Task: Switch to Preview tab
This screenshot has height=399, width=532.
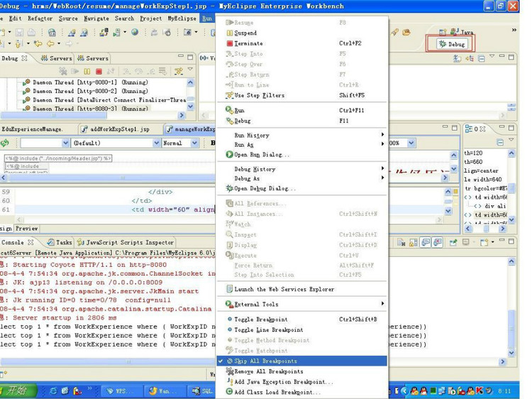Action: (x=26, y=229)
